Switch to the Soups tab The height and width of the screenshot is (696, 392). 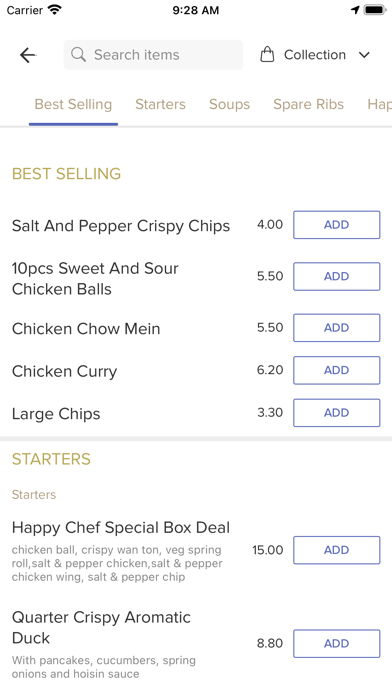[230, 104]
